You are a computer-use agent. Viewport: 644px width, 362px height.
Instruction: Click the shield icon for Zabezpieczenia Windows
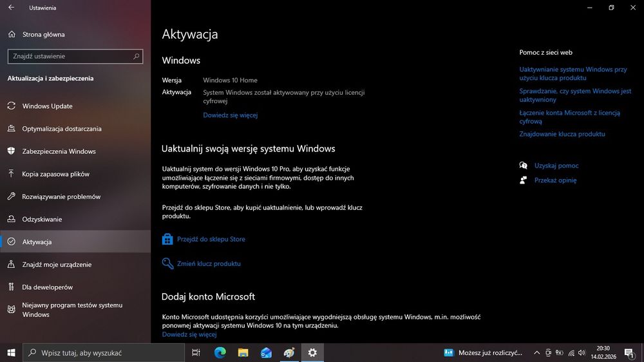12,151
